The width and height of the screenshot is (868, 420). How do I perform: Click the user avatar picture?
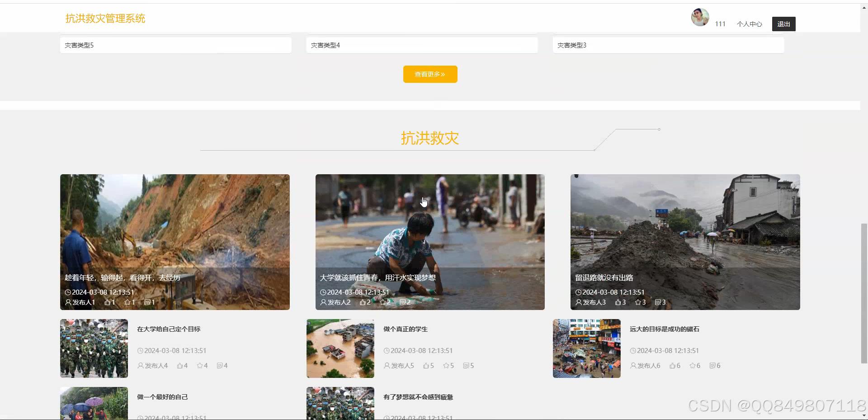click(x=700, y=17)
